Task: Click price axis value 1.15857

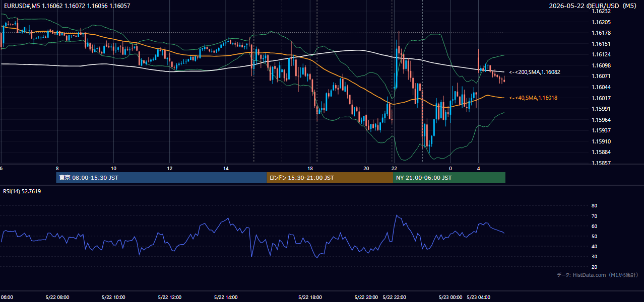Action: [x=601, y=163]
